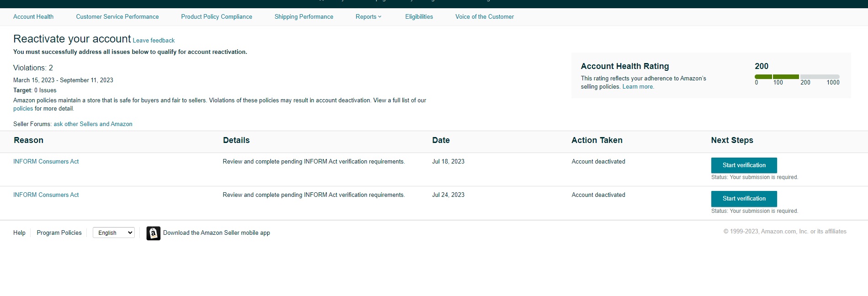Screen dimensions: 868x296
Task: Open Product Policy Compliance tab
Action: pos(217,17)
